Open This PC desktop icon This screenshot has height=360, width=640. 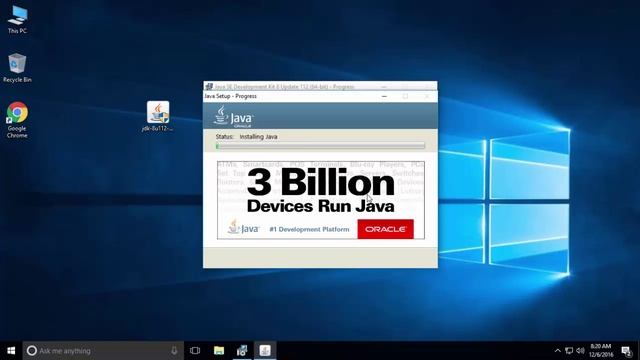click(17, 20)
